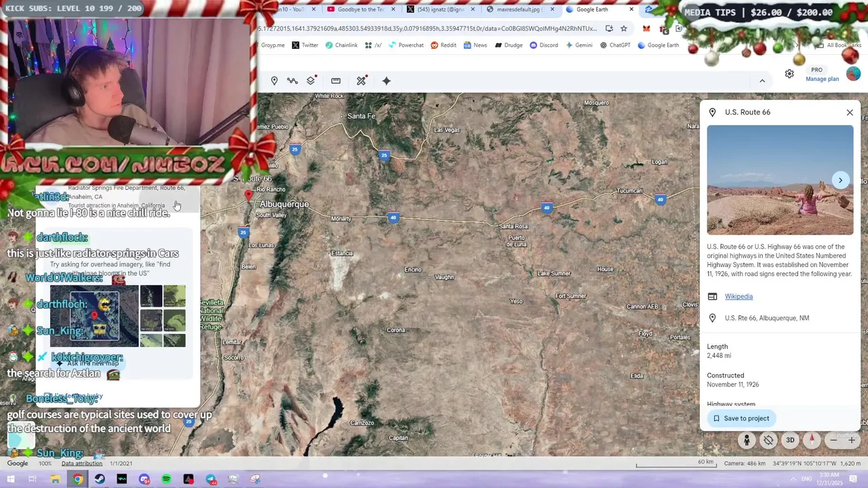Open the Reddit bookmark

point(443,45)
